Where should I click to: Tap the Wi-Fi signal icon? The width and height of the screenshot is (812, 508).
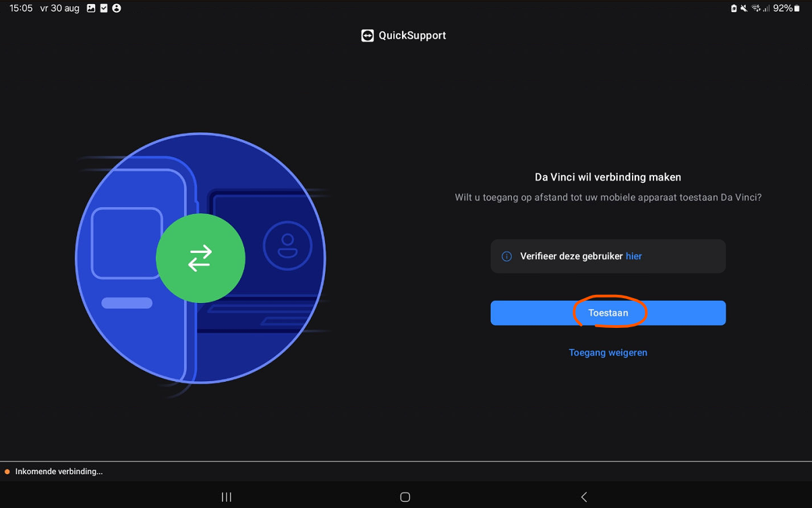click(756, 9)
